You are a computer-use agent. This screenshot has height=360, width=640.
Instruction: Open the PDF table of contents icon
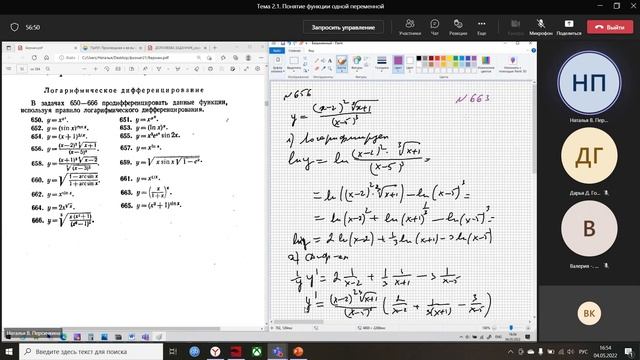coord(9,69)
